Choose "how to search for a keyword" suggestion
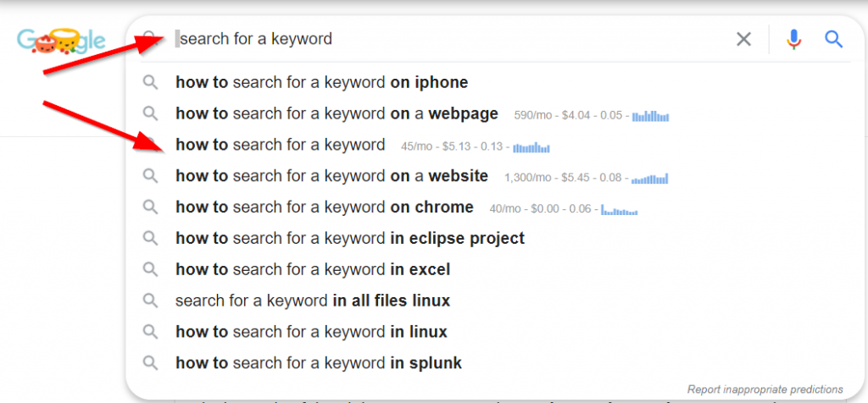This screenshot has width=868, height=403. (280, 145)
